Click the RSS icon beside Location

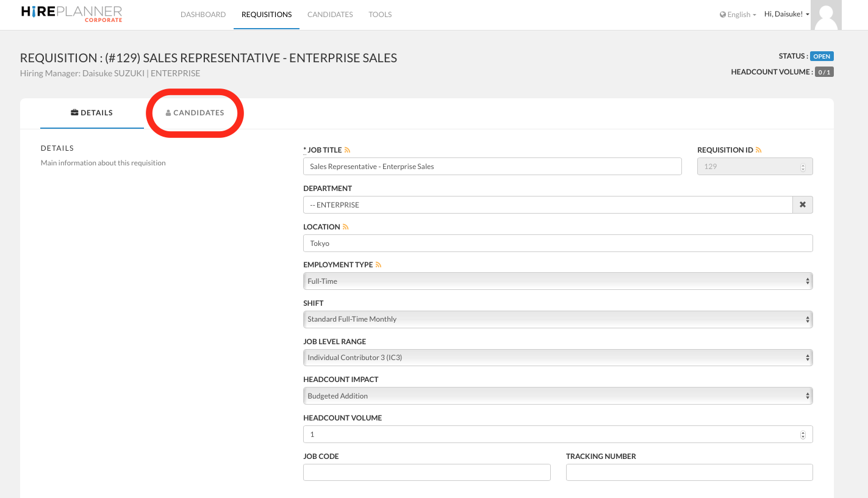[345, 227]
